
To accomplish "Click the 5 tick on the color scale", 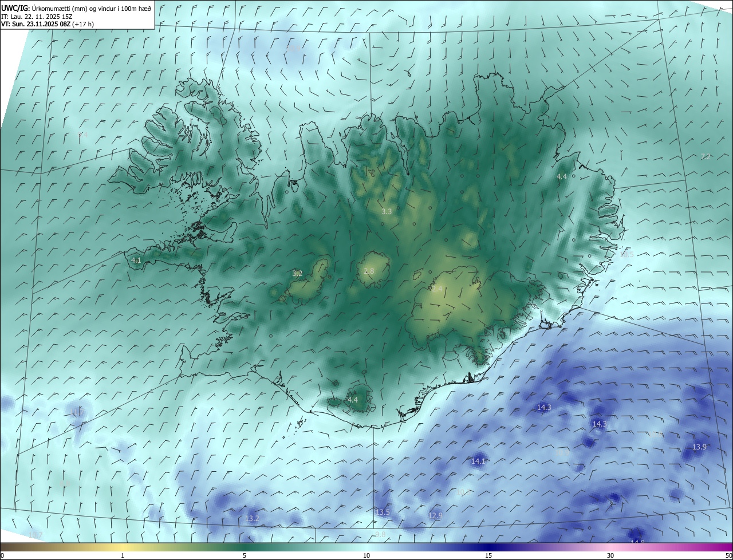I will (245, 555).
